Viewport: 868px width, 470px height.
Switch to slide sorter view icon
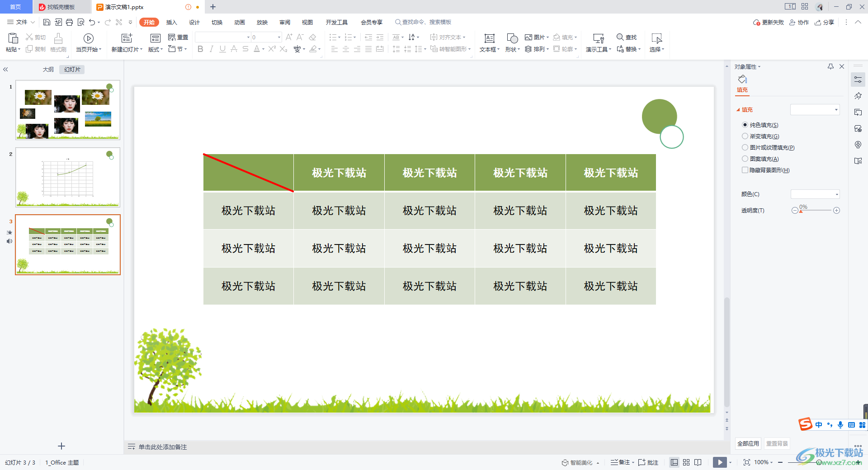point(686,462)
